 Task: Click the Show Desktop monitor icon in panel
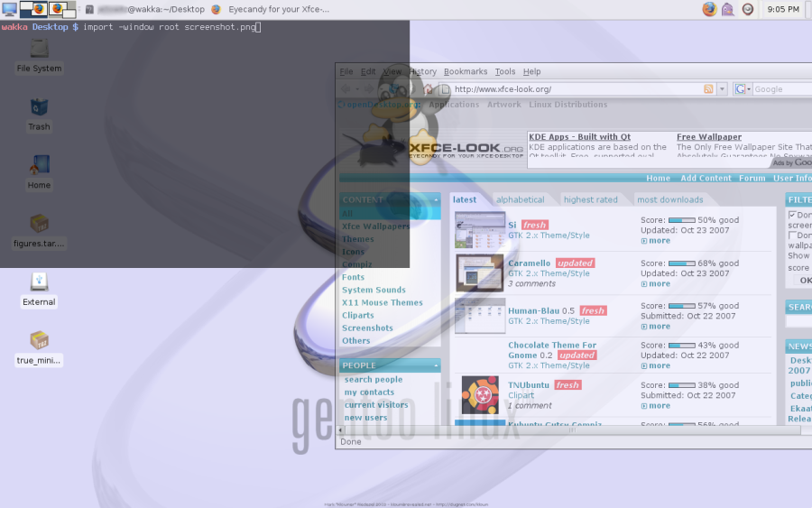(9, 9)
